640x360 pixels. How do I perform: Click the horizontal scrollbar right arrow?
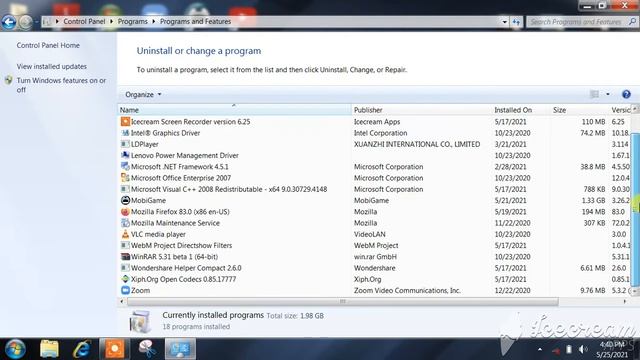[x=624, y=302]
